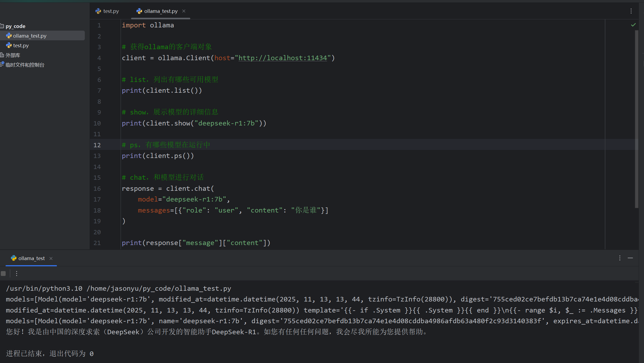Expand the py_code project folder
The height and width of the screenshot is (363, 644).
pyautogui.click(x=15, y=26)
